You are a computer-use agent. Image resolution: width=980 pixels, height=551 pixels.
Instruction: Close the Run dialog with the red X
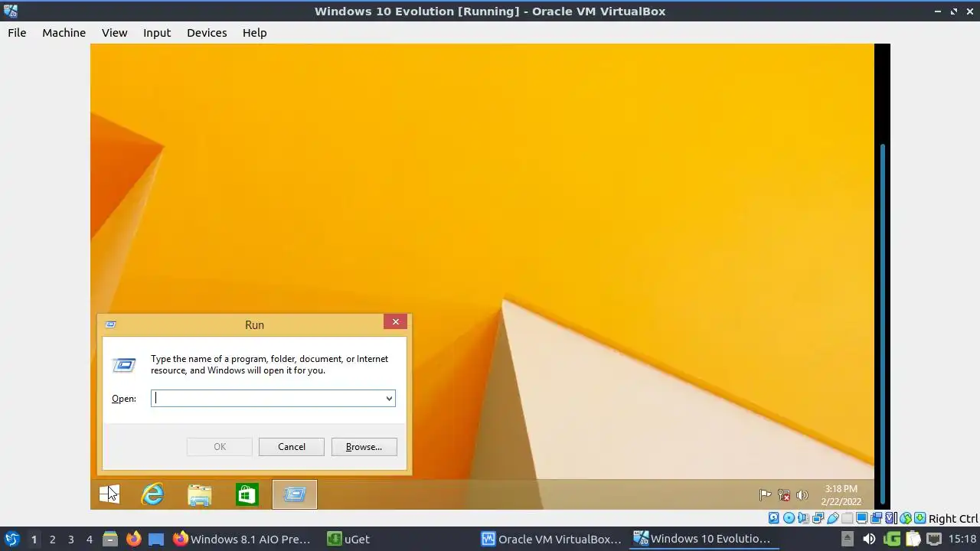point(395,322)
